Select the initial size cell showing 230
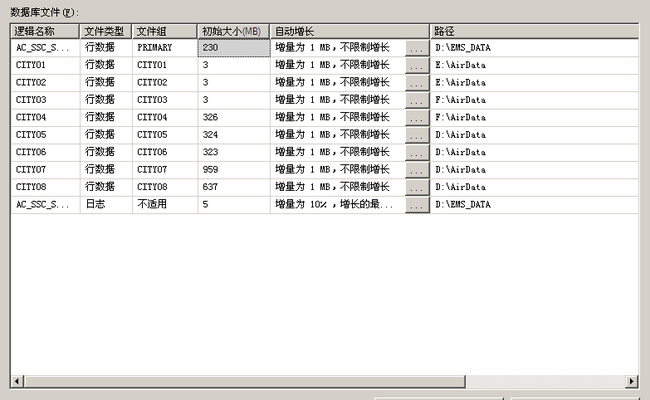Screen dimensions: 650x400 234,48
